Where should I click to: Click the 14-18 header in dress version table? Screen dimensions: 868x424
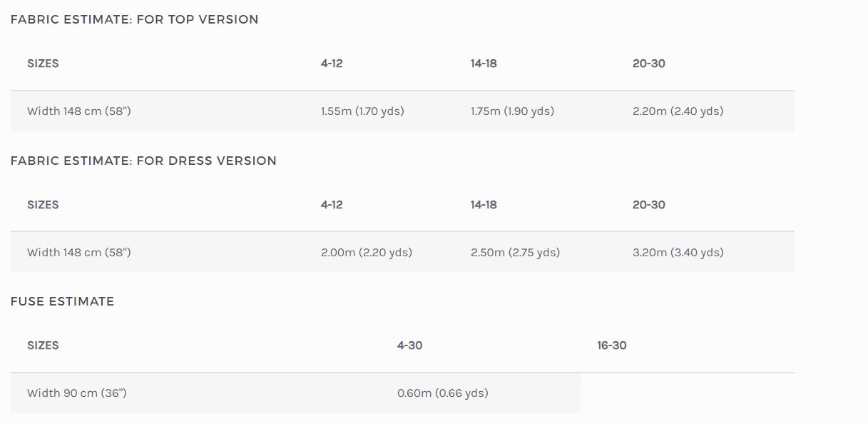pyautogui.click(x=484, y=205)
